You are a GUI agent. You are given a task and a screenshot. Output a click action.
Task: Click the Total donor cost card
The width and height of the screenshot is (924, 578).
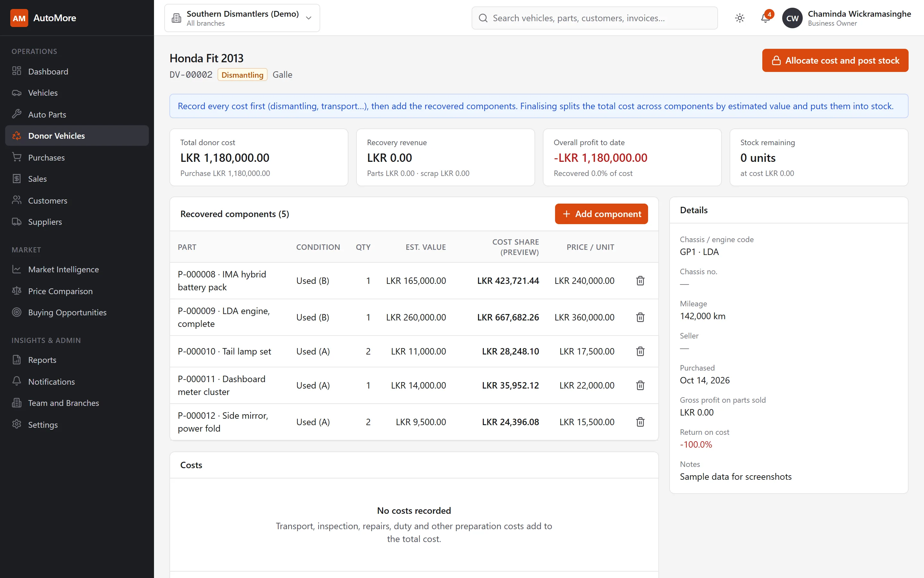pos(259,157)
